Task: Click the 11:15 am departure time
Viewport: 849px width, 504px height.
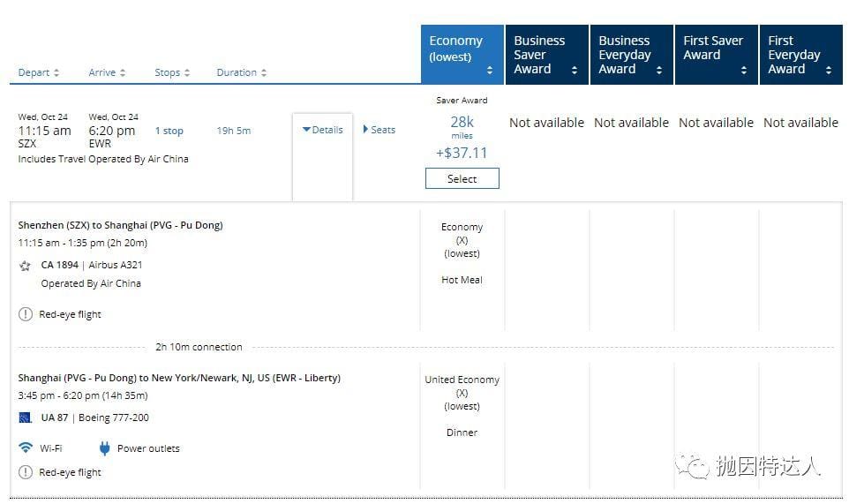Action: pos(44,131)
